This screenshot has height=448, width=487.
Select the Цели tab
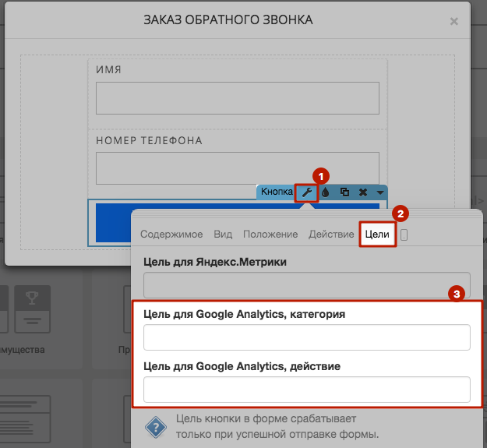pos(377,234)
